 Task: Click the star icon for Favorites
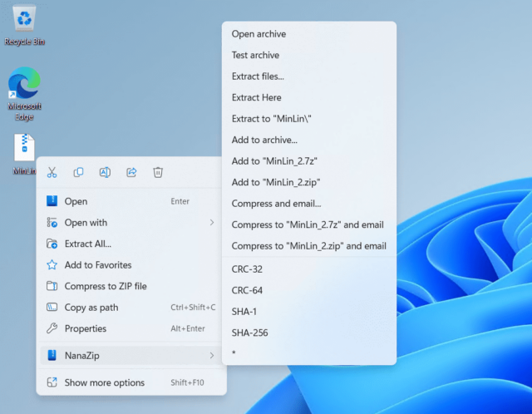click(52, 265)
